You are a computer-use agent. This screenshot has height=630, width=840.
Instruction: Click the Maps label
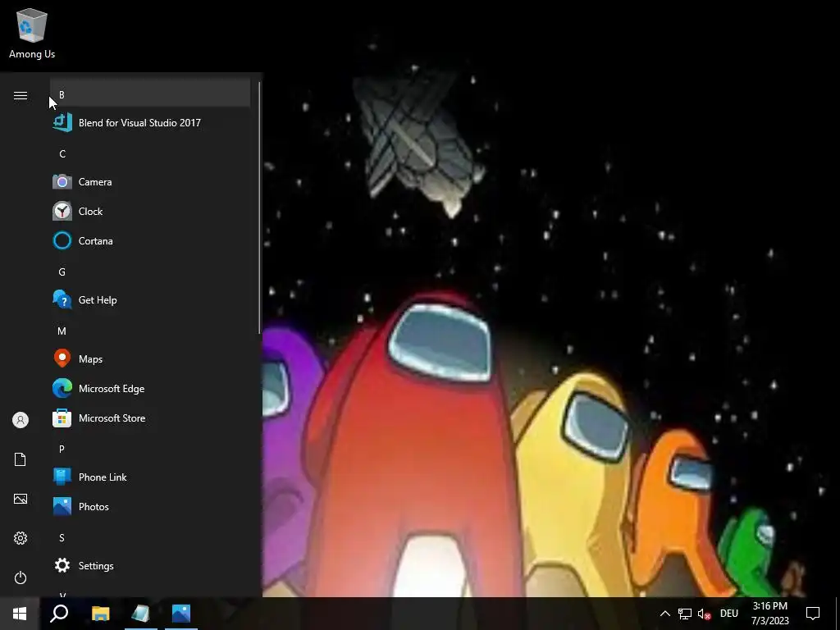[x=90, y=359]
